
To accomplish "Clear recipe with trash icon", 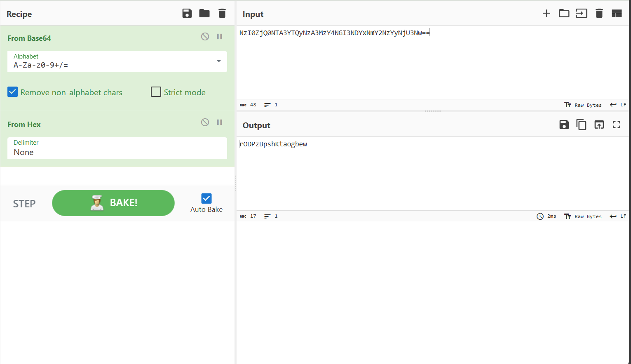I will 222,14.
